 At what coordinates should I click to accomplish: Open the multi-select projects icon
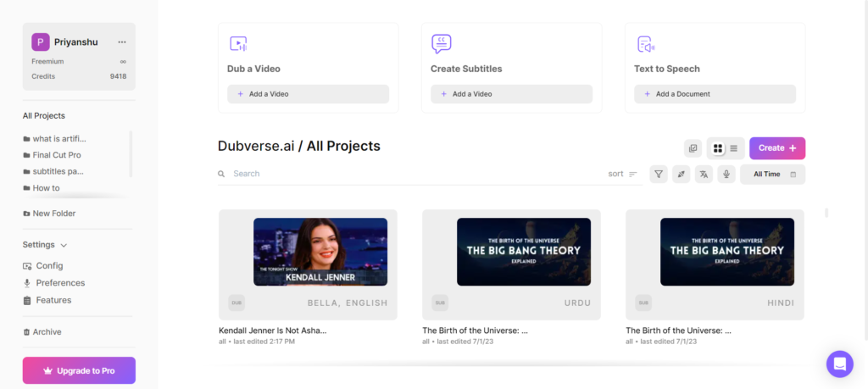(x=693, y=148)
